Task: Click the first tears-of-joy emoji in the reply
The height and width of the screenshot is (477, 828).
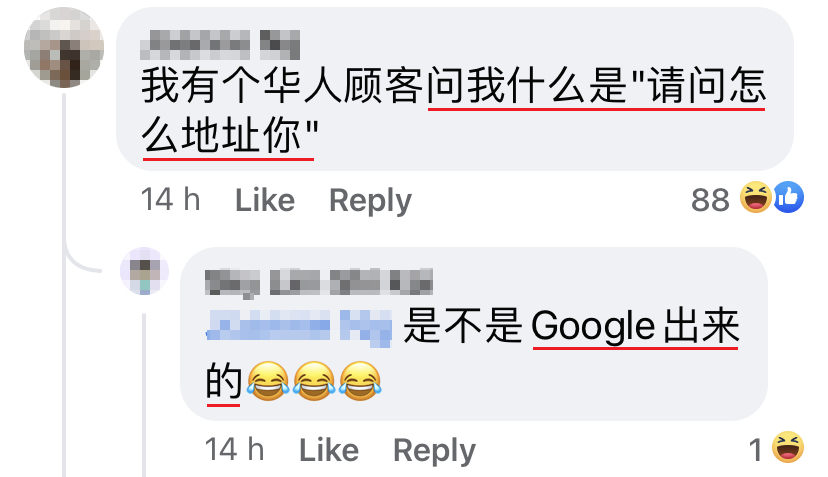Action: pos(268,381)
